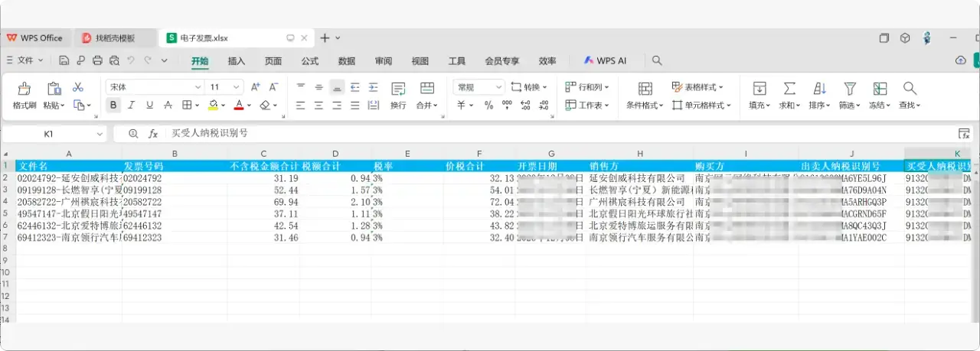Switch to the 公式 ribbon tab
This screenshot has height=351, width=980.
coord(309,61)
